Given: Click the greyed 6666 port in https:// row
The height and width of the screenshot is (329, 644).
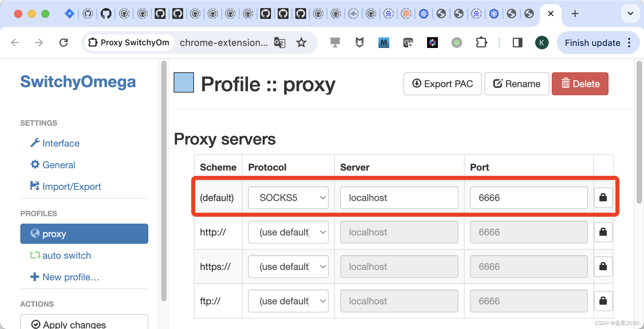Looking at the screenshot, I should coord(528,267).
